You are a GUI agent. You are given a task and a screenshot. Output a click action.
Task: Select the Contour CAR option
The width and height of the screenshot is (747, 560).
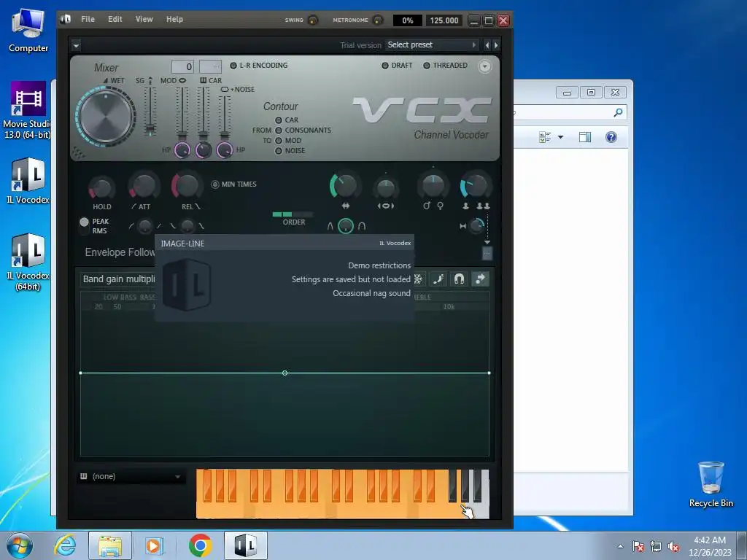point(287,120)
